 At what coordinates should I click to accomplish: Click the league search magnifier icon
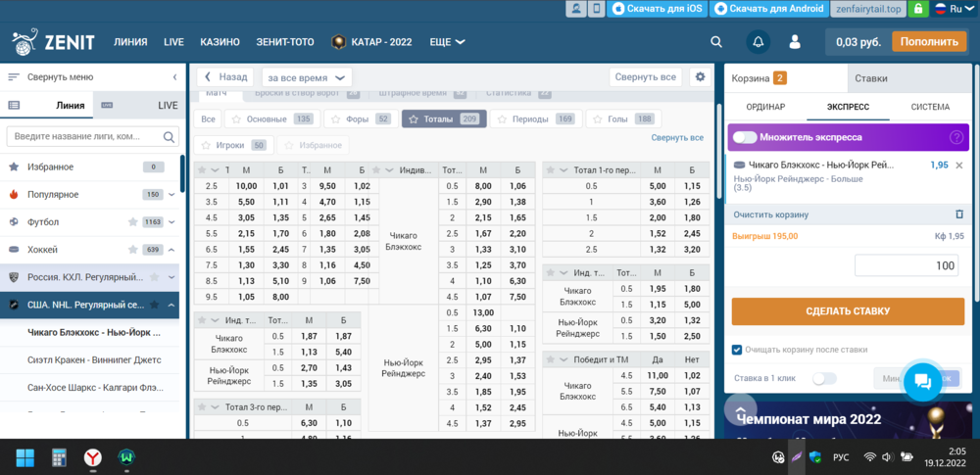tap(169, 137)
